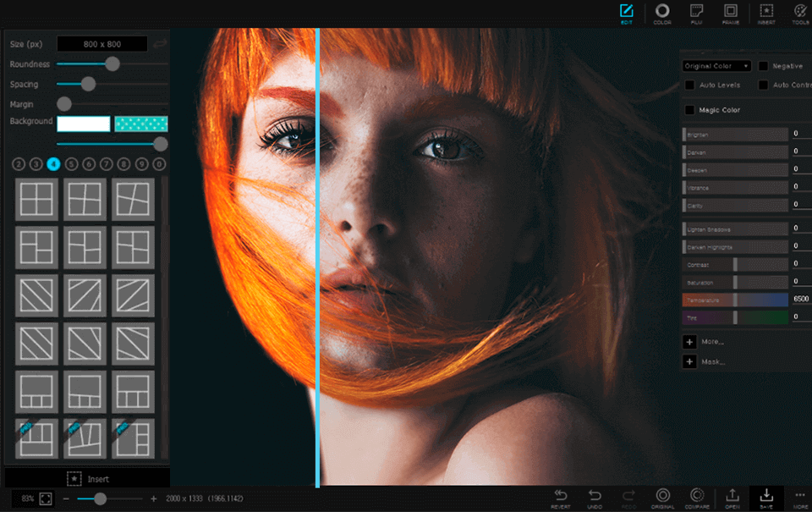Click the Spacing slider handle
This screenshot has height=512, width=812.
click(x=89, y=84)
